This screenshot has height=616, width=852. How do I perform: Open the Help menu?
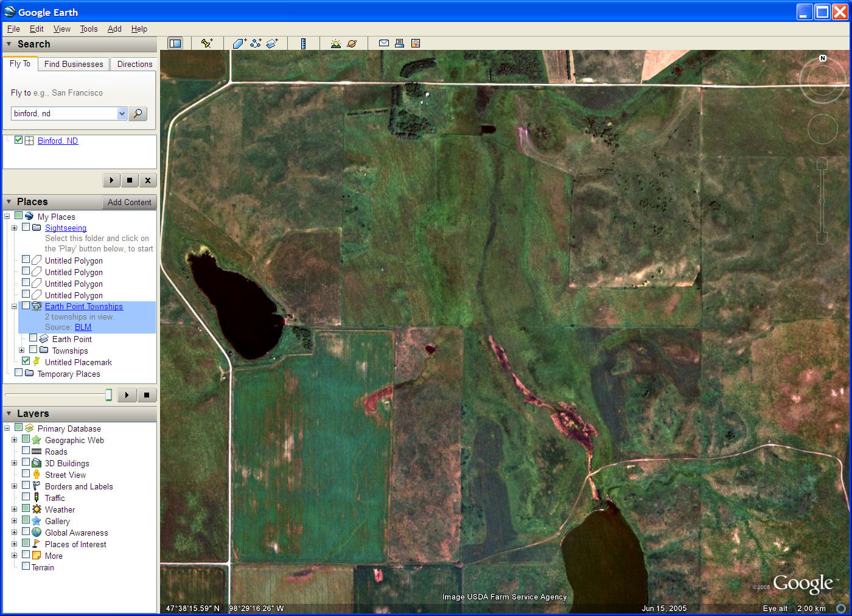coord(139,29)
